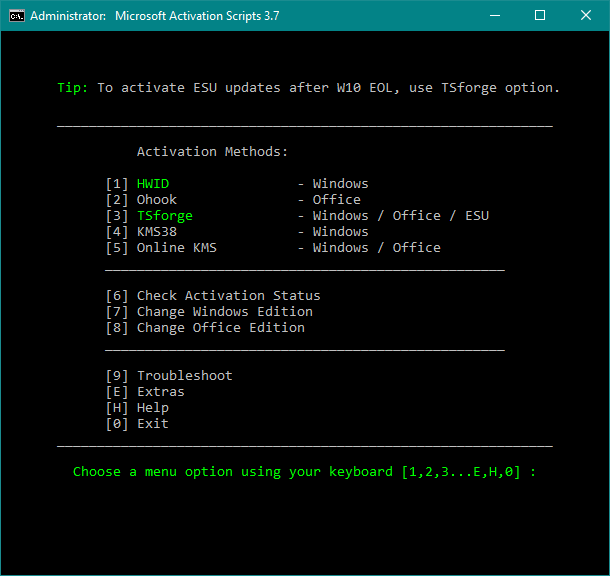This screenshot has height=576, width=610.
Task: Choose the Ohook Office activation entry
Action: [157, 200]
